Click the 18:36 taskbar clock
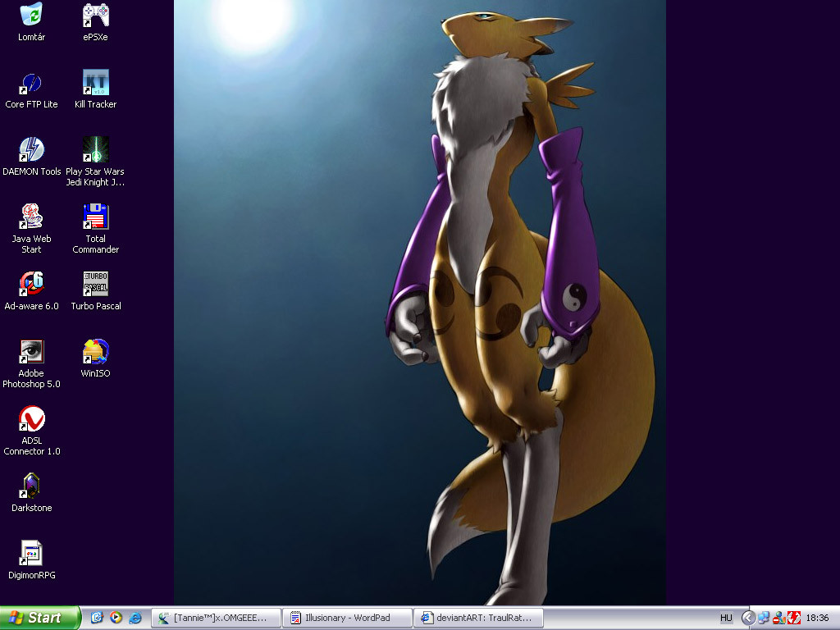This screenshot has width=840, height=630. click(817, 618)
